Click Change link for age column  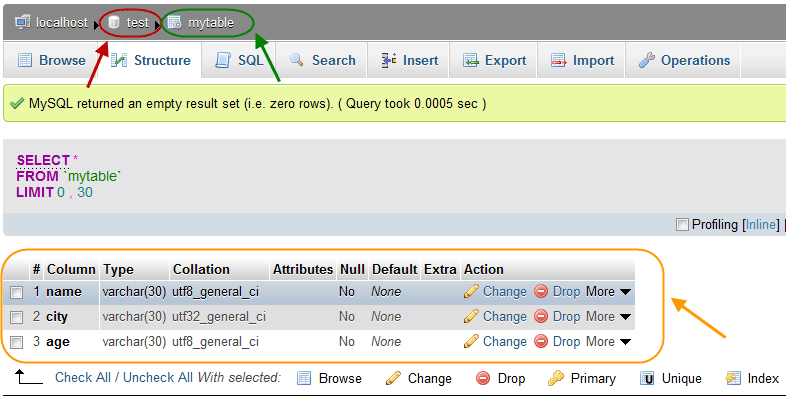tap(505, 341)
